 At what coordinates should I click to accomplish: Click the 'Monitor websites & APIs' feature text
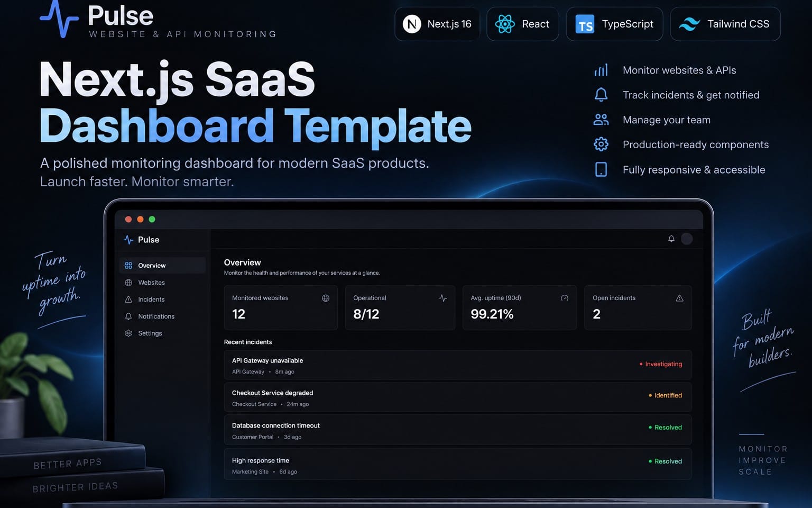click(679, 70)
